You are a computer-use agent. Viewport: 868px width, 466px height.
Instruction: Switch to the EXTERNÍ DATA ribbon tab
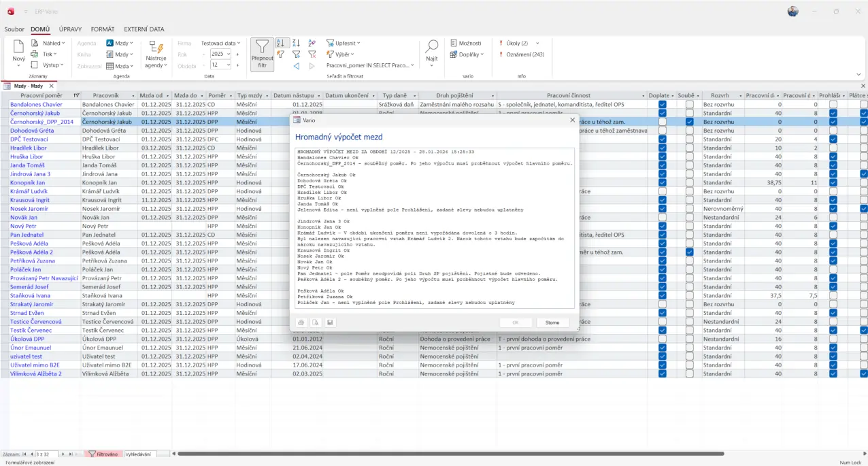144,29
